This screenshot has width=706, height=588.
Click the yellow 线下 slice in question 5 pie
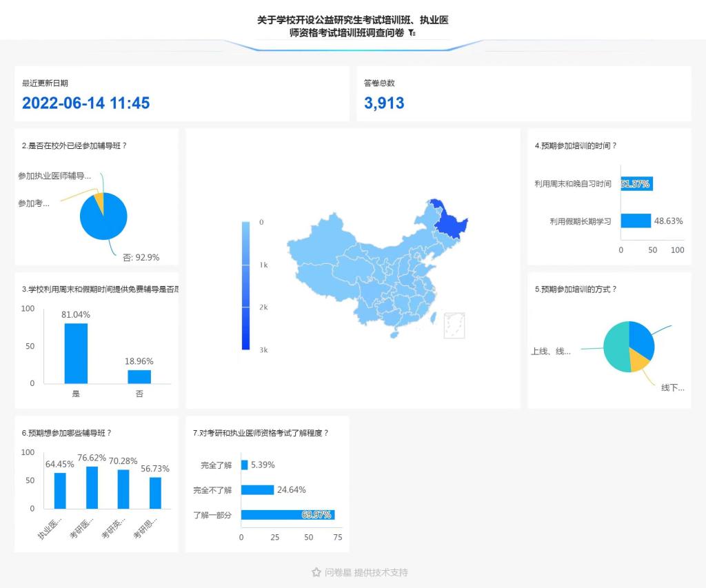point(638,362)
